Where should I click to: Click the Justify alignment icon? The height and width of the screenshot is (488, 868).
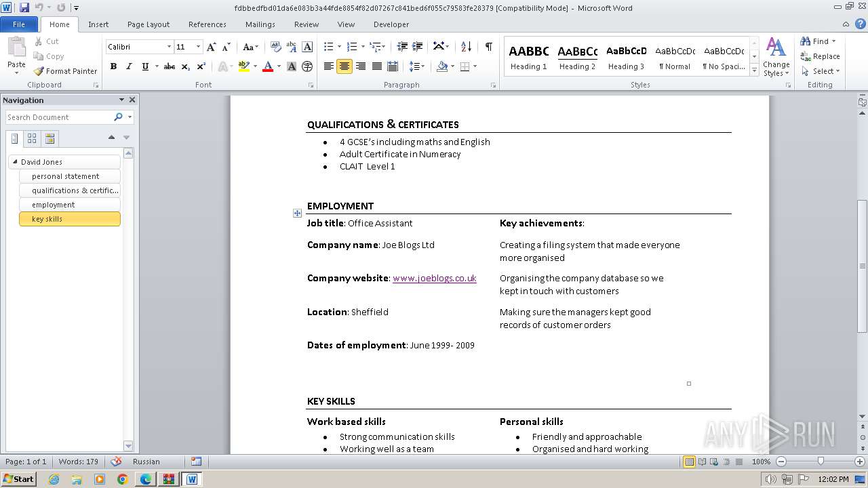376,66
